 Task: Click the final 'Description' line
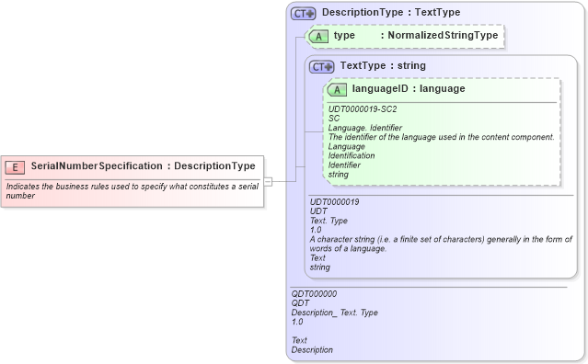coord(312,350)
